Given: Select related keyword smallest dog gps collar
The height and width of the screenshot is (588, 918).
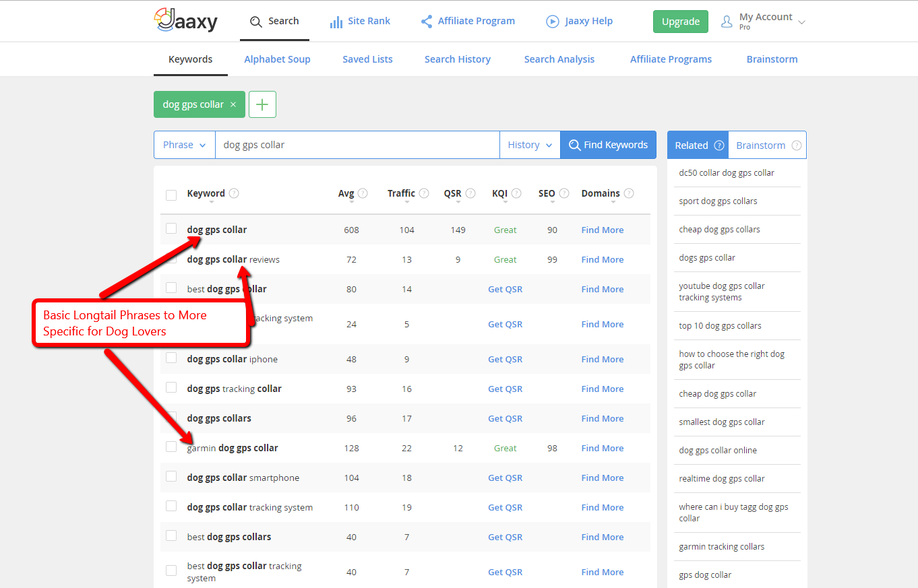Looking at the screenshot, I should point(722,422).
